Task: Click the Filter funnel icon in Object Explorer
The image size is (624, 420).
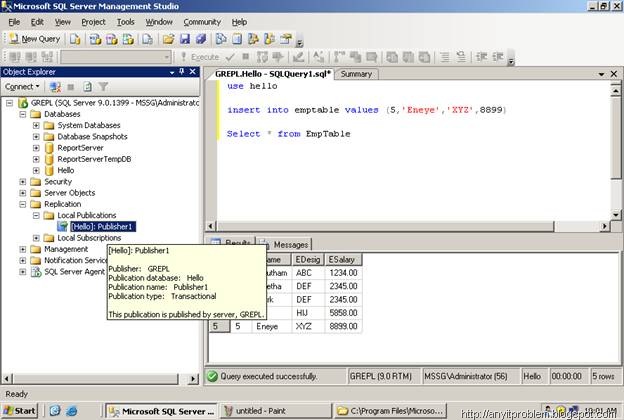Action: tap(103, 86)
